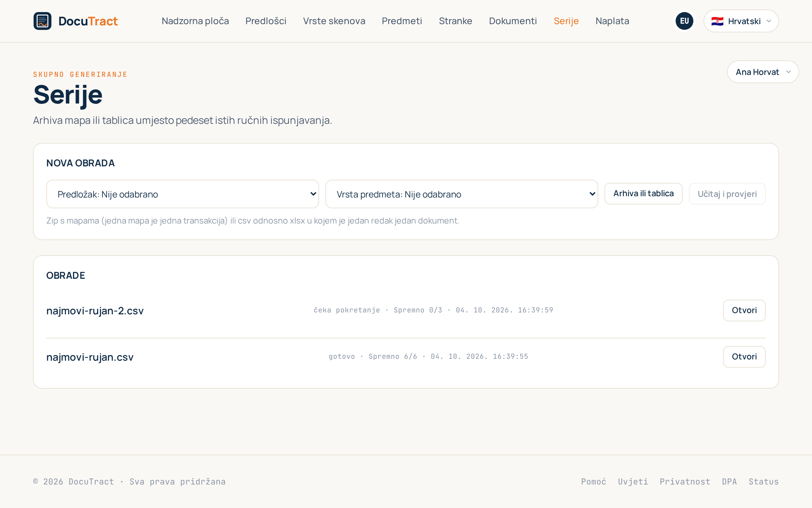Select the Serije nav item

(566, 21)
